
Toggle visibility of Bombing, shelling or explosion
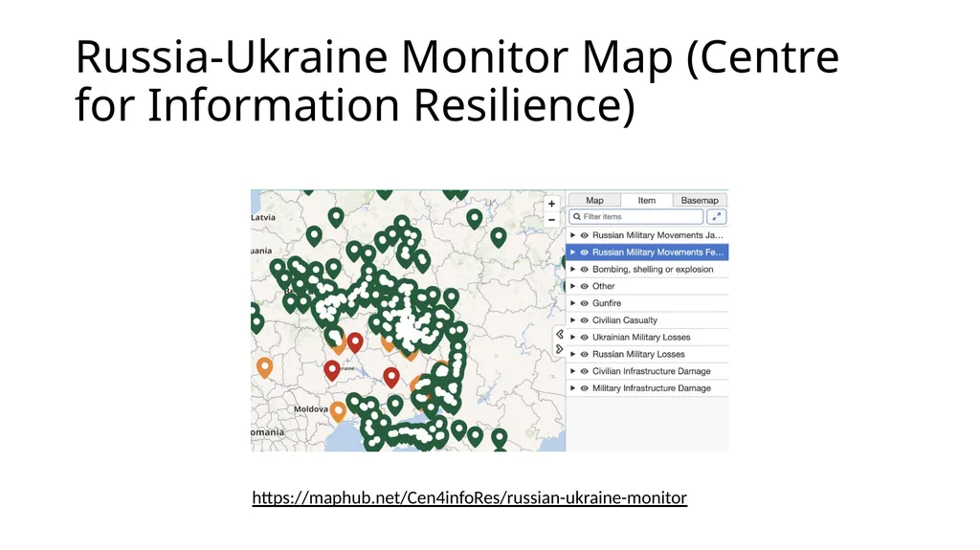(585, 270)
